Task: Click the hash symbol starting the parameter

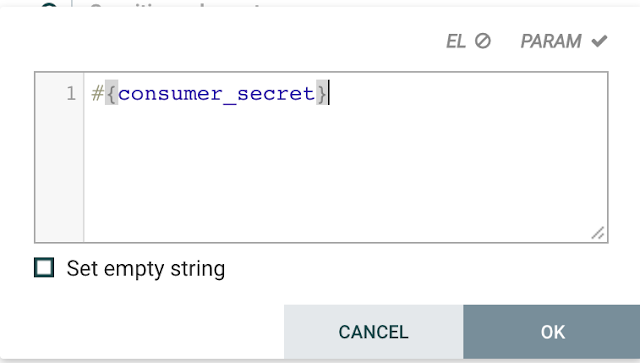Action: click(x=98, y=94)
